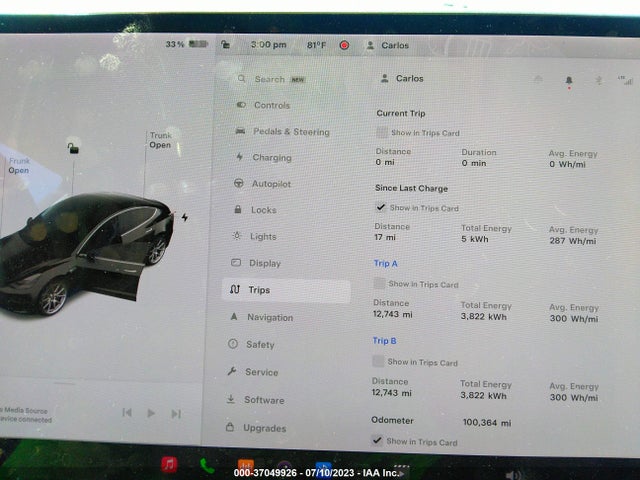
Task: Open the Music app in the dock
Action: click(169, 464)
